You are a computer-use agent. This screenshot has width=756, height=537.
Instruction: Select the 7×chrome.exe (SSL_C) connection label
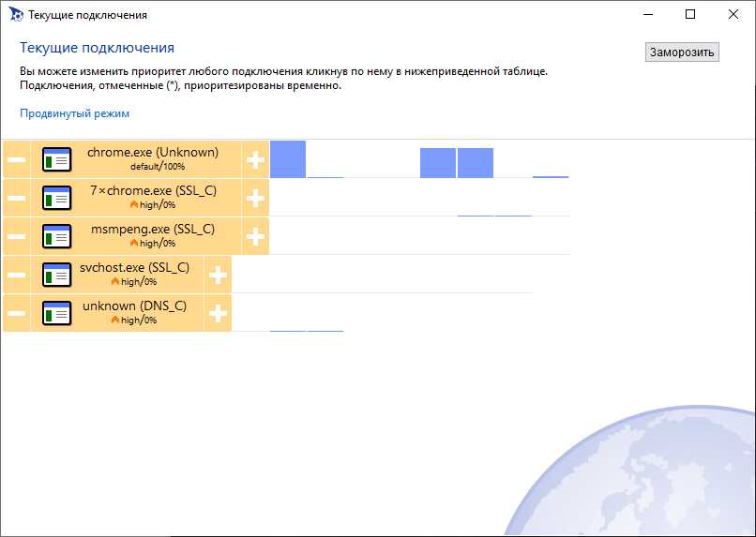coord(153,191)
